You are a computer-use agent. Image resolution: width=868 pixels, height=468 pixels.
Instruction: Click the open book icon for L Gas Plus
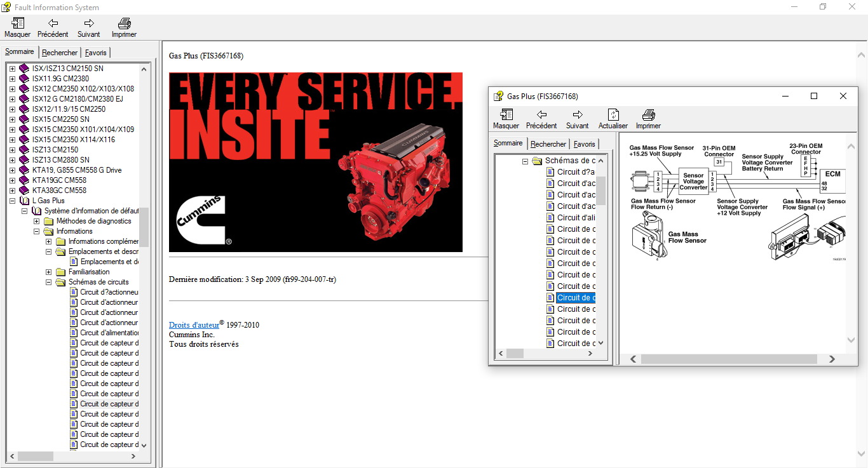pyautogui.click(x=24, y=201)
